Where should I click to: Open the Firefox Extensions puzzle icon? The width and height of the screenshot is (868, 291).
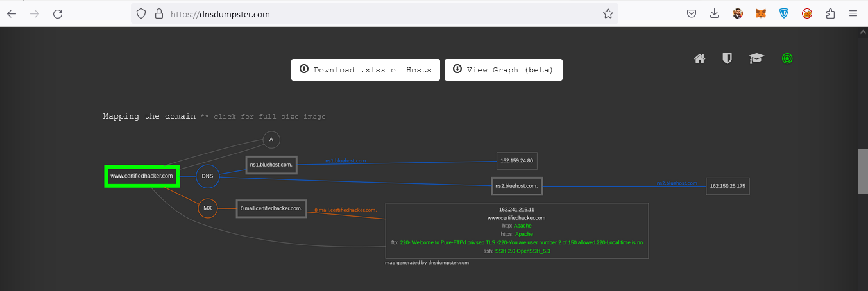tap(830, 13)
